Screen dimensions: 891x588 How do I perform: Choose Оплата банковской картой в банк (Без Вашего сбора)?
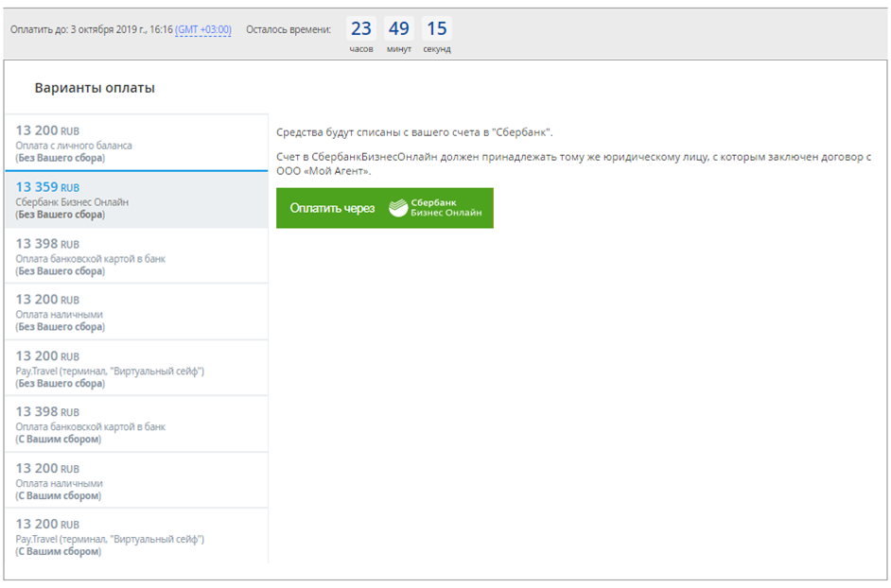coord(136,255)
